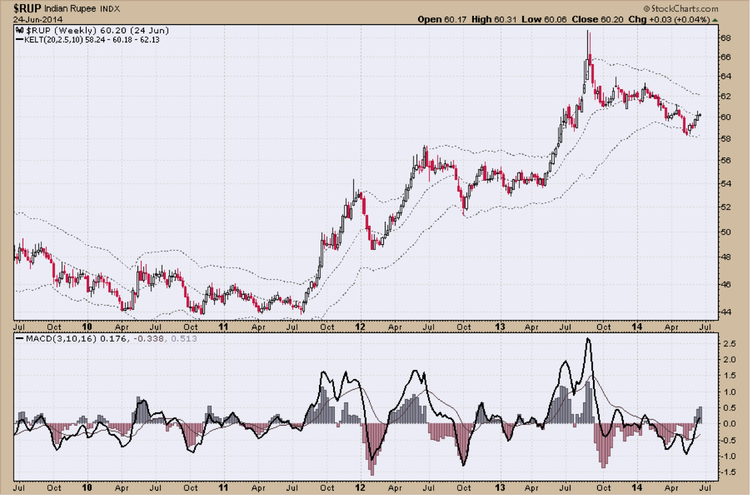Click the MACD signal value '-0.338'
750x495 pixels.
click(148, 339)
